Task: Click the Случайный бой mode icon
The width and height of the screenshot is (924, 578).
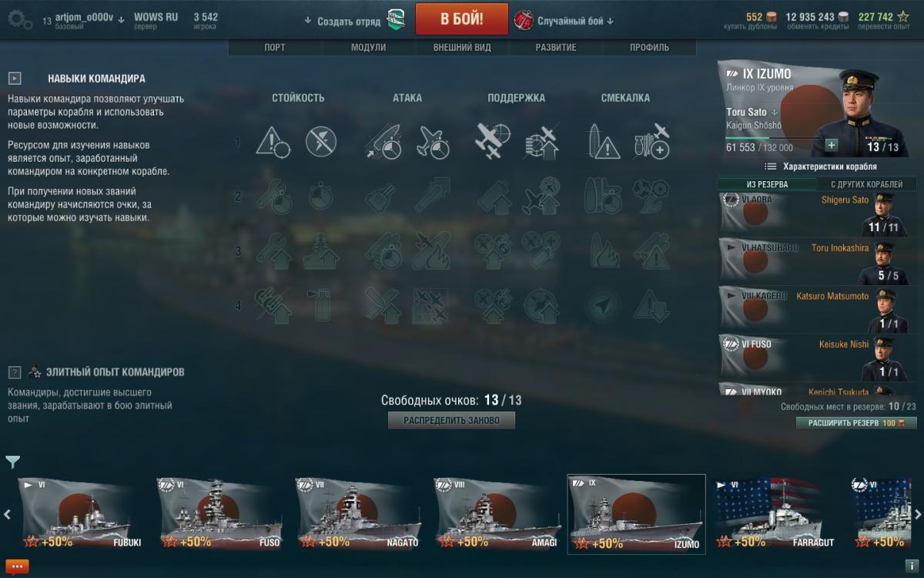Action: pos(523,19)
